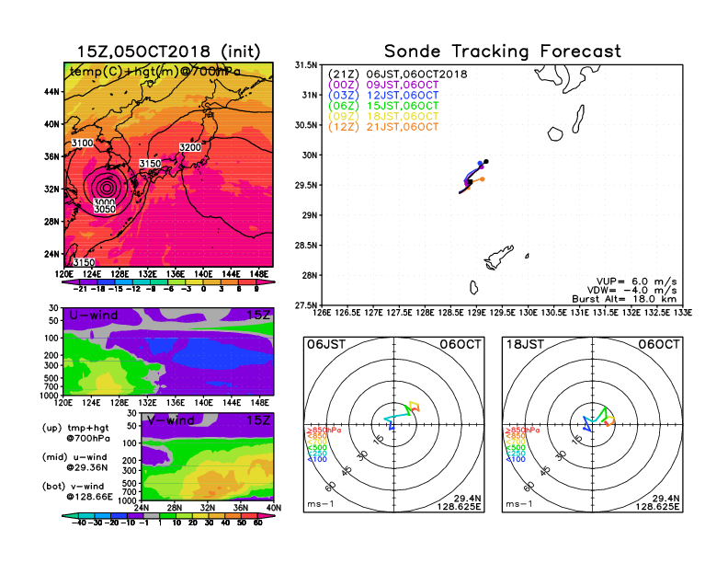Click the bright green 1 to 10 wind colorbar swatch

[x=167, y=516]
